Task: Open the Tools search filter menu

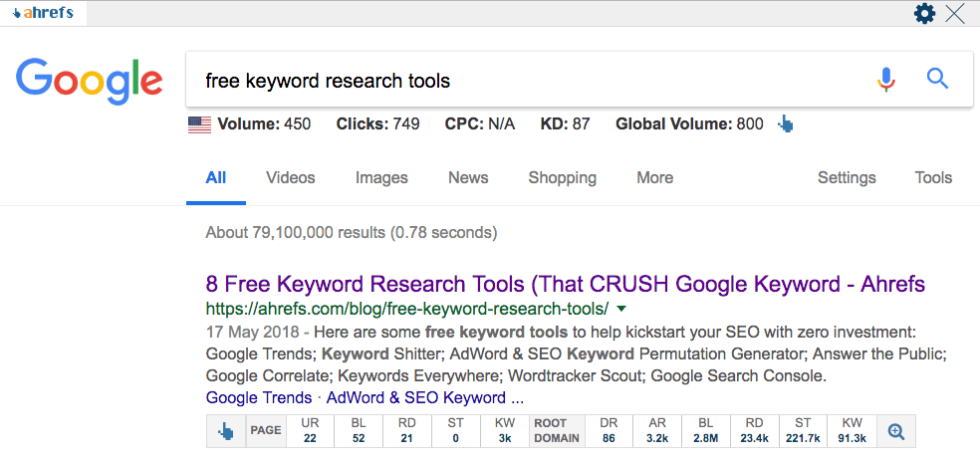Action: pos(933,178)
